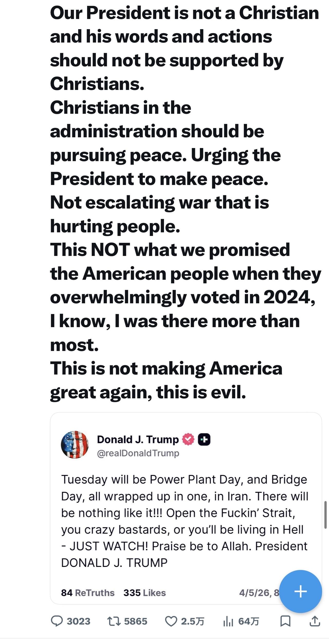
Task: Click the 3023 replies count
Action: coord(78,621)
